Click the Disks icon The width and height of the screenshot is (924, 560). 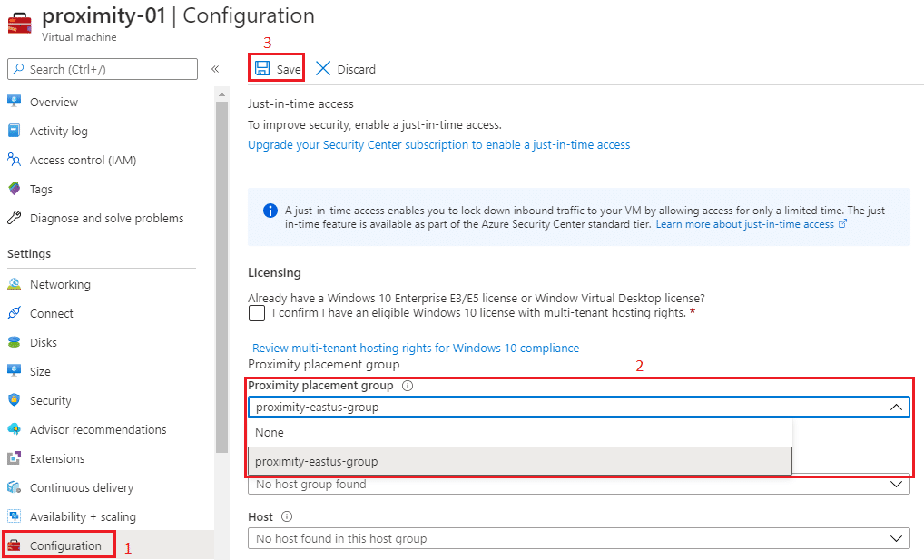pos(15,342)
